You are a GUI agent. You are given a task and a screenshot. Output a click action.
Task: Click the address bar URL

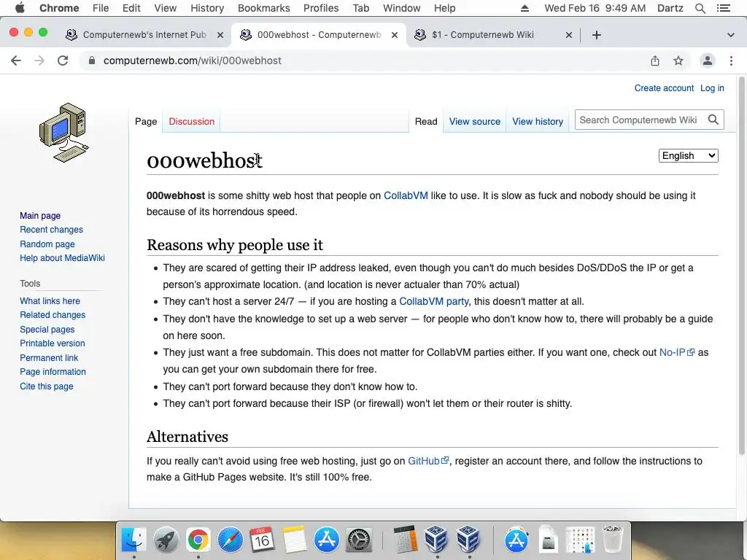[x=193, y=61]
